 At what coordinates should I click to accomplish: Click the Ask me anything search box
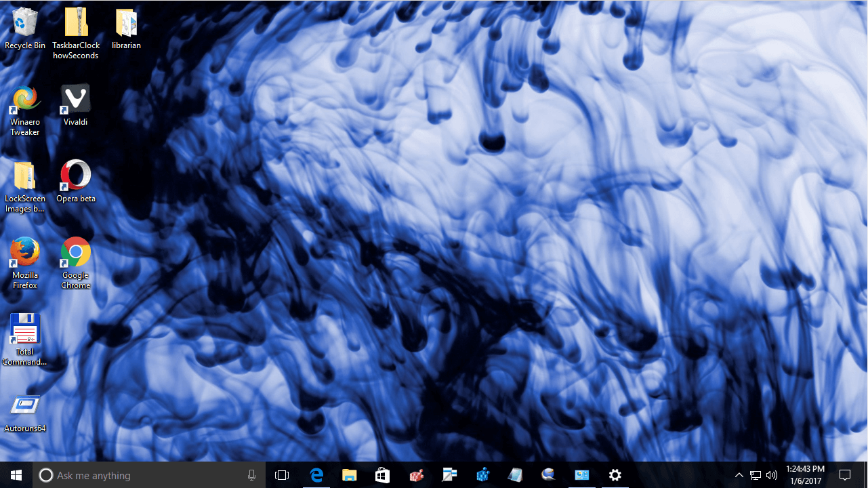[149, 475]
